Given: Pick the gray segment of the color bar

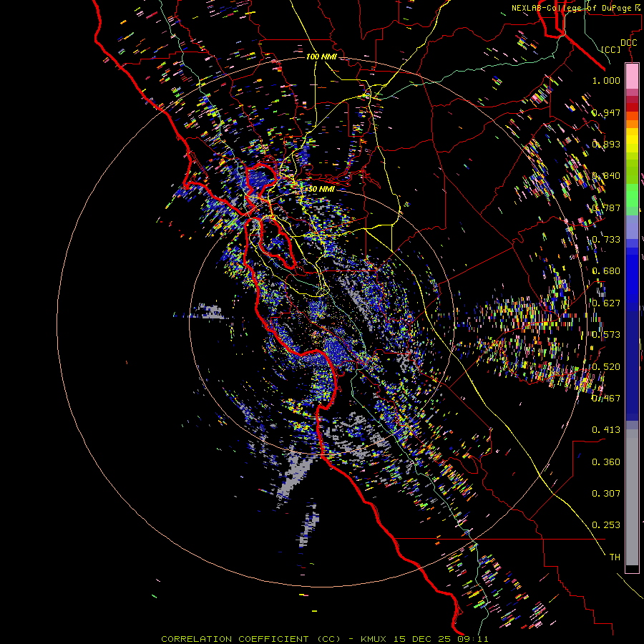Looking at the screenshot, I should (x=632, y=497).
